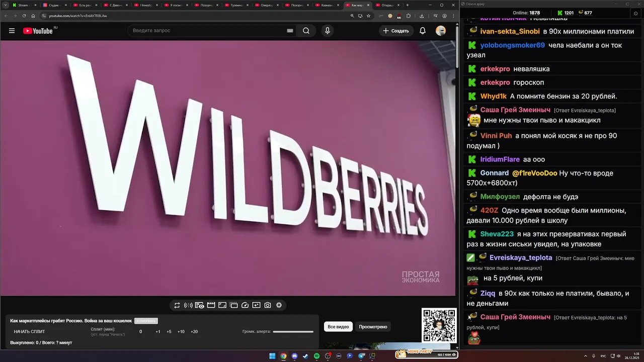Screen dimensions: 644x362
Task: Open Steam from the taskbar
Action: coord(305,356)
